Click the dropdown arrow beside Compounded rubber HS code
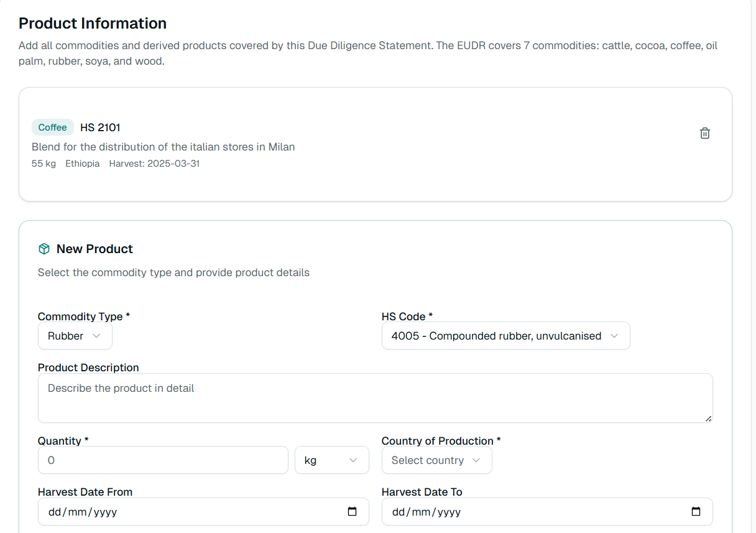The height and width of the screenshot is (533, 756). tap(615, 335)
